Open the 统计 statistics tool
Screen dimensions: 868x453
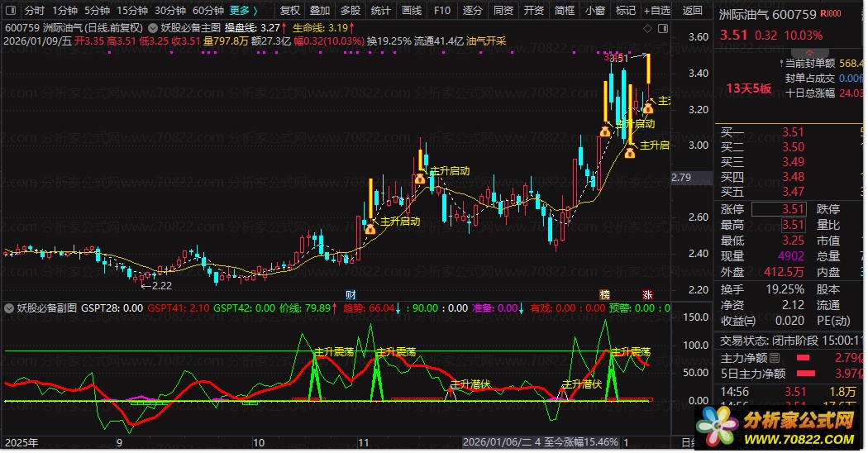click(x=380, y=11)
